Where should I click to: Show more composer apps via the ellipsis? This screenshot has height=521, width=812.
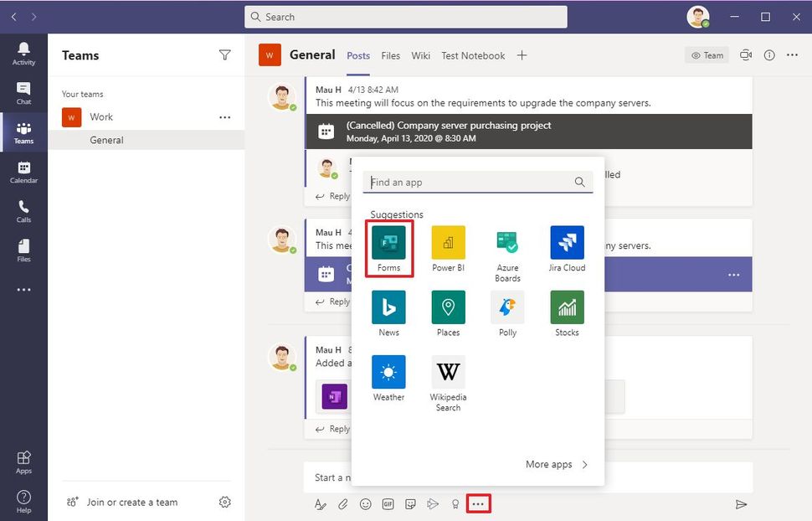[478, 504]
